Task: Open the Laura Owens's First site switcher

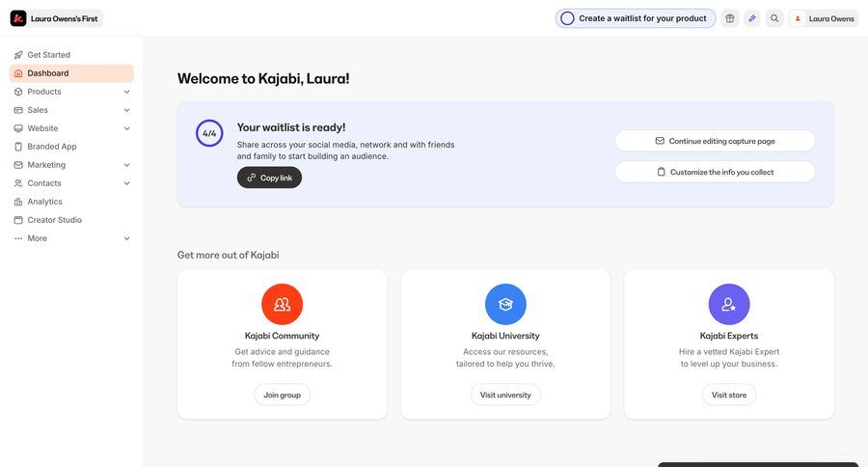Action: click(x=56, y=18)
